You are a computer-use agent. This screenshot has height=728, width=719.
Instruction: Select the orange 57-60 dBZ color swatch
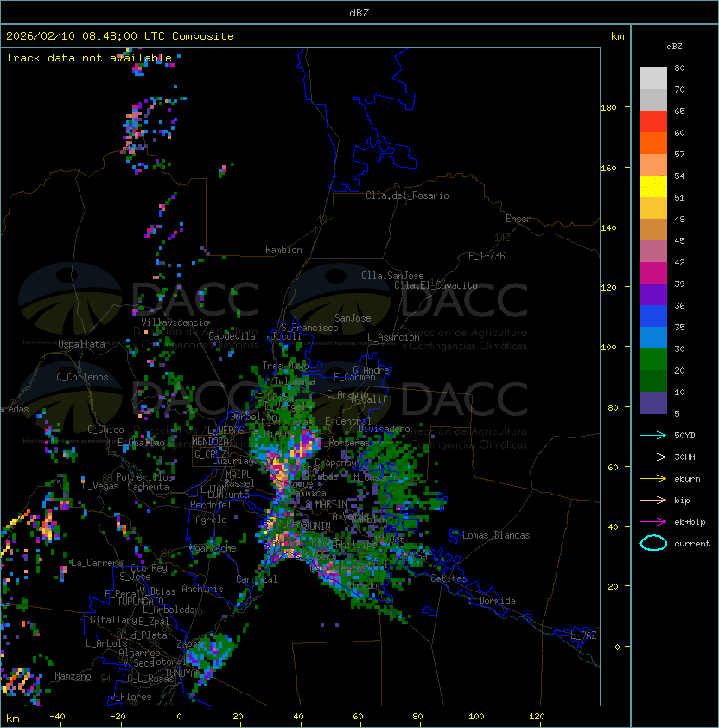click(x=653, y=144)
